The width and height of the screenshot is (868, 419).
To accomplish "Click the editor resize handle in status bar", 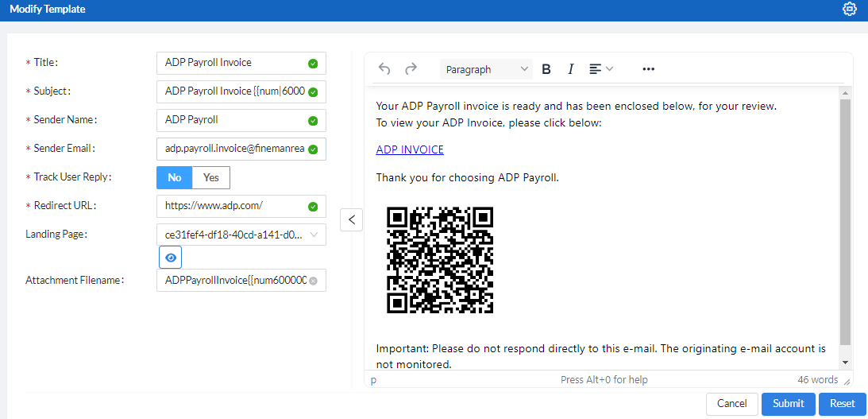I will click(x=847, y=381).
